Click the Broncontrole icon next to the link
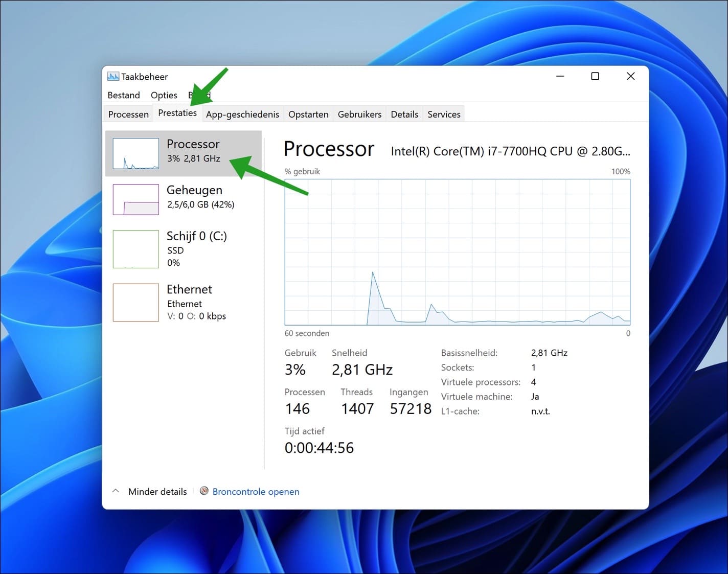 pos(203,491)
